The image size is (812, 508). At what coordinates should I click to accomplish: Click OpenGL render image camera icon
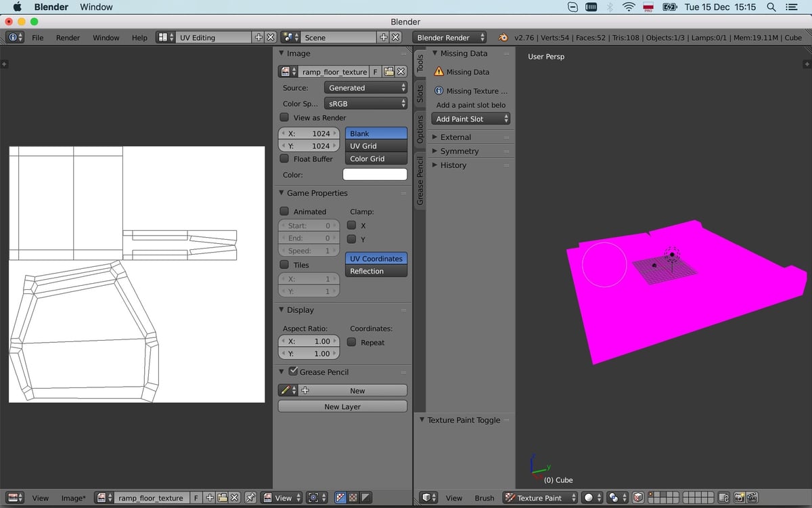[739, 497]
